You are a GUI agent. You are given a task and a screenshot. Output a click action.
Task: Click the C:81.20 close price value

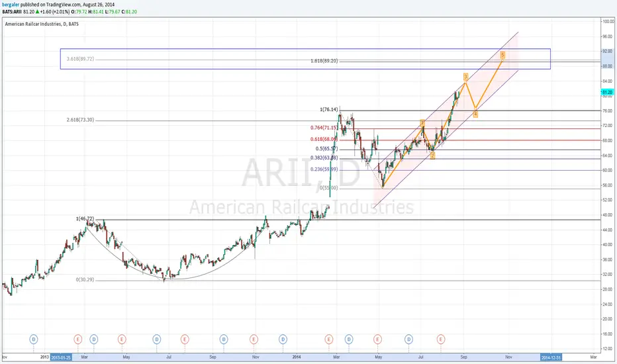coord(130,12)
